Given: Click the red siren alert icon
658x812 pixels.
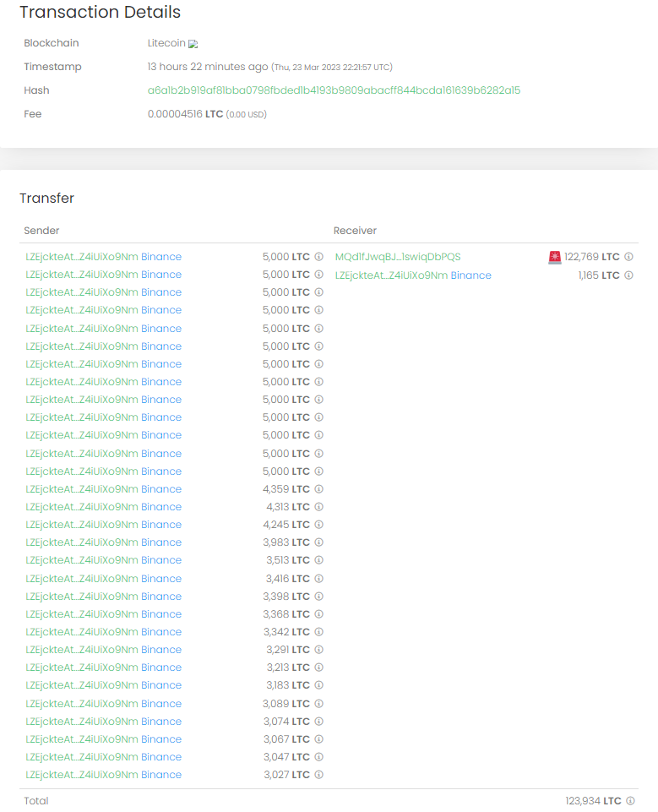Looking at the screenshot, I should [x=555, y=257].
